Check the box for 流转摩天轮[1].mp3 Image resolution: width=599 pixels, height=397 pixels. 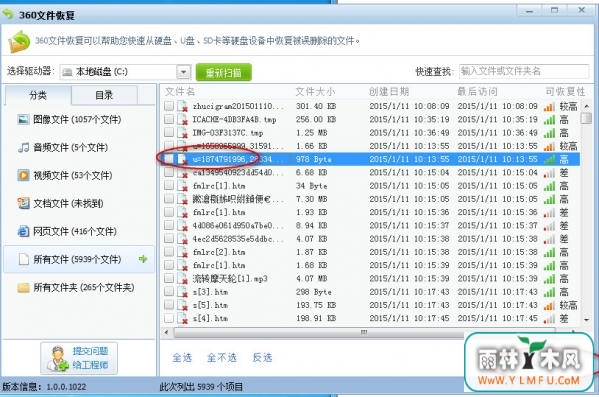[x=169, y=278]
